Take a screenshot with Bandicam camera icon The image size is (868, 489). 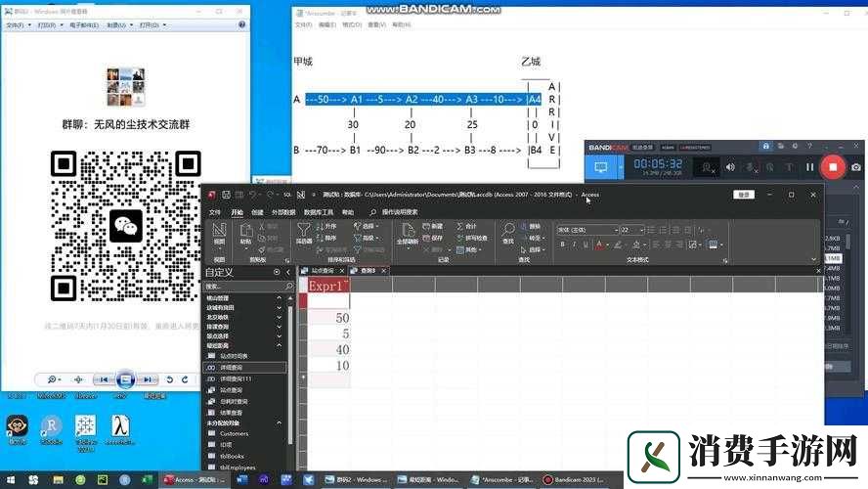pos(856,167)
